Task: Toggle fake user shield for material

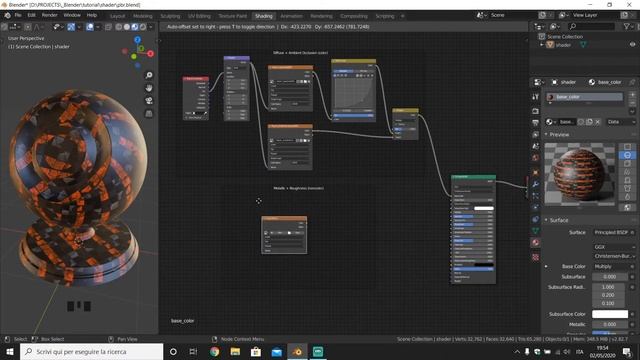Action: tap(581, 122)
